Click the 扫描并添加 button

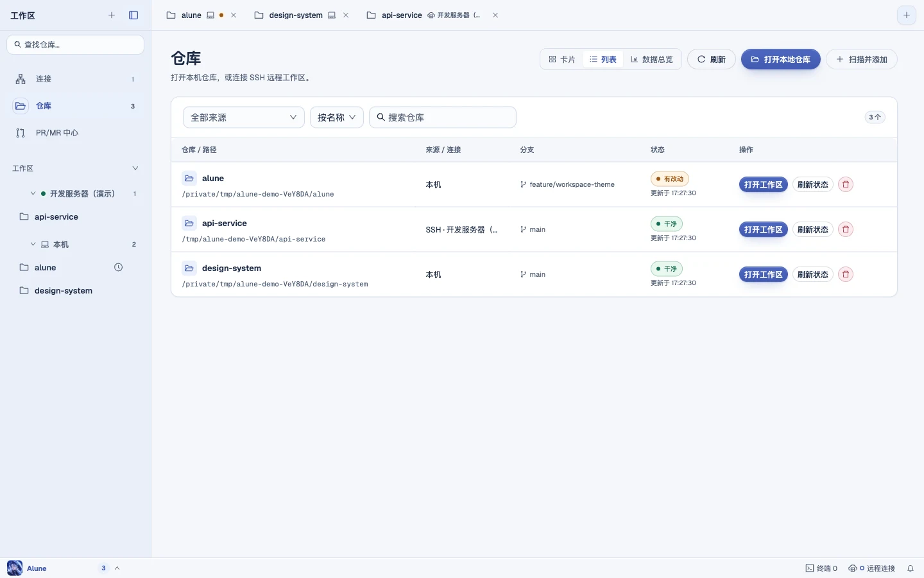[x=862, y=60]
